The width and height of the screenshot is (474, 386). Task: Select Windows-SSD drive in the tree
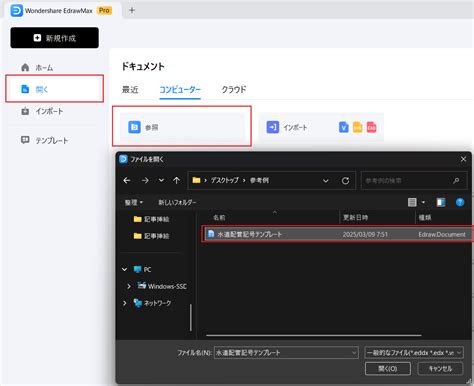click(162, 286)
